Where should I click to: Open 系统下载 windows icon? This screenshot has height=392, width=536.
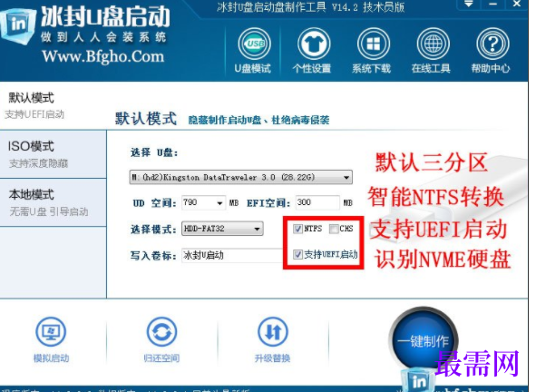pyautogui.click(x=374, y=44)
